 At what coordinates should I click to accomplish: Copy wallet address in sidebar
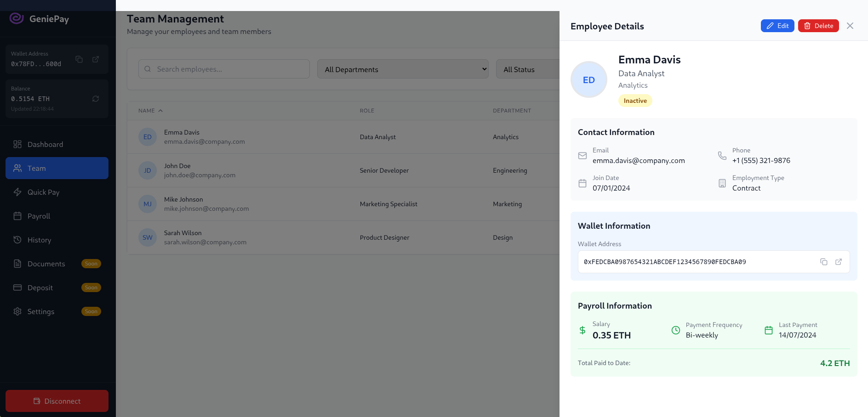(79, 59)
